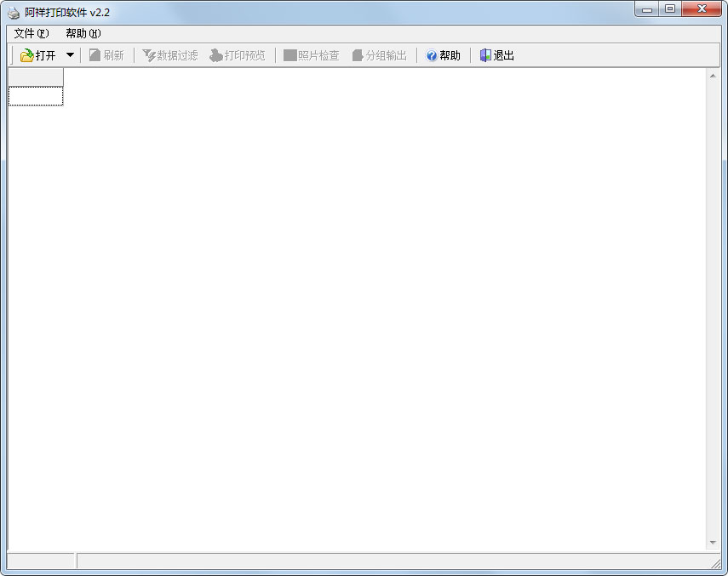Viewport: 728px width, 576px height.
Task: Click the dotted-outline grid cell
Action: tap(36, 96)
